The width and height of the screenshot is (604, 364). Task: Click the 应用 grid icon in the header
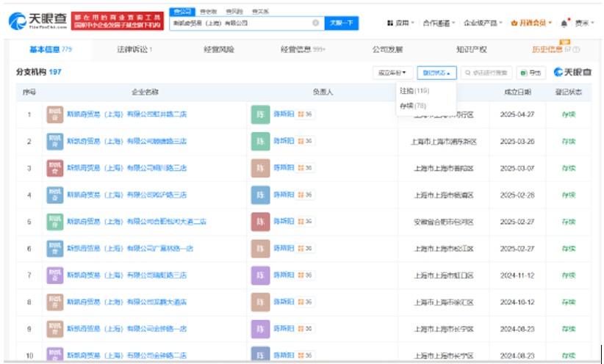tap(389, 23)
